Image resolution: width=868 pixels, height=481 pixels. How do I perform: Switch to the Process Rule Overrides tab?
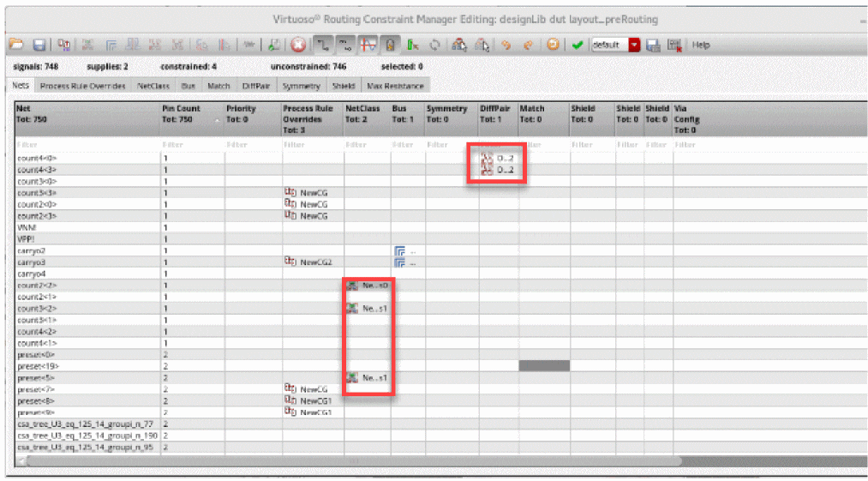point(83,87)
